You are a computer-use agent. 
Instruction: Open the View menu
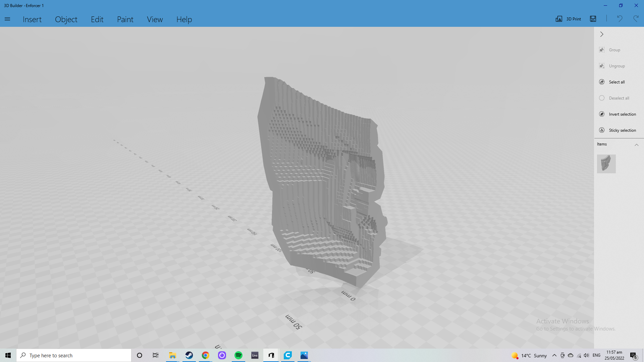tap(155, 19)
